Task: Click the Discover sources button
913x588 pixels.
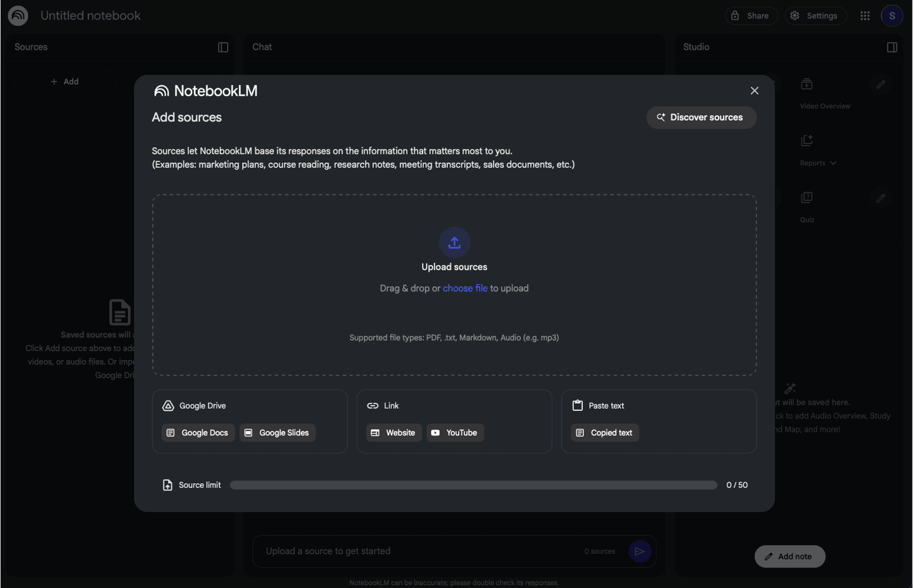Action: [x=701, y=117]
